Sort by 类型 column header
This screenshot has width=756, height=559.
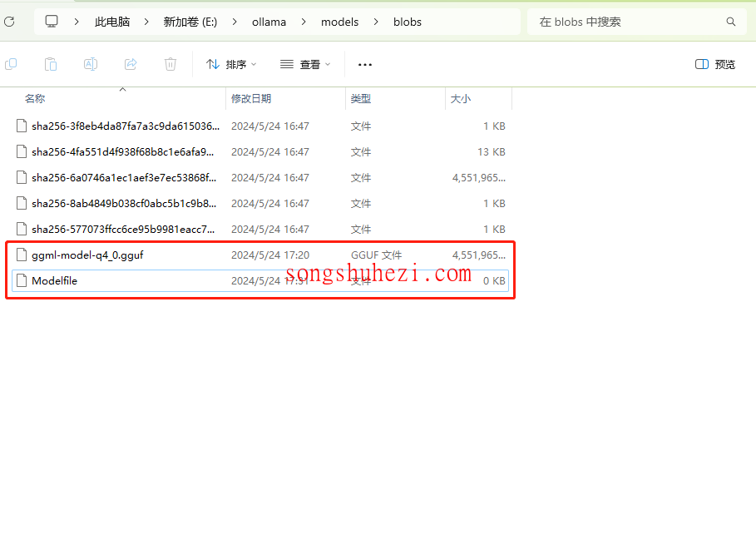(361, 98)
